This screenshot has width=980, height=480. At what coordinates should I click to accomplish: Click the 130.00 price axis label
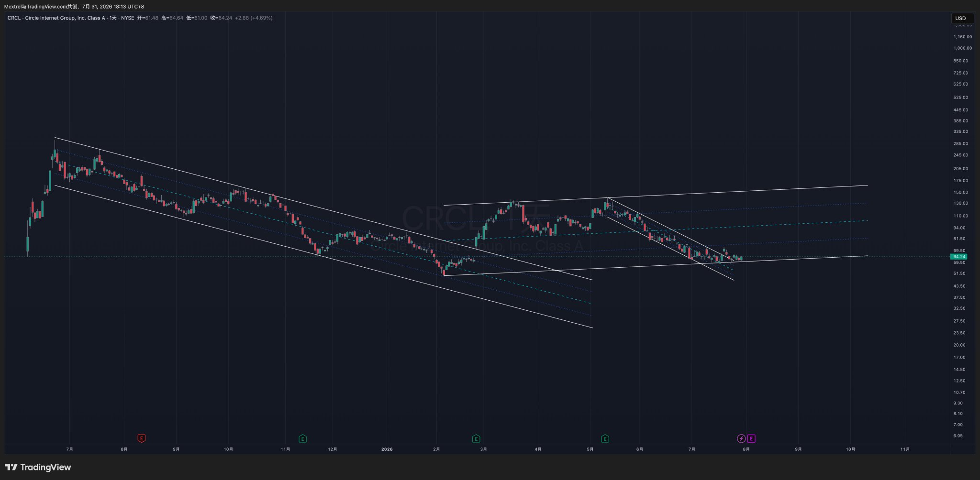pos(961,203)
